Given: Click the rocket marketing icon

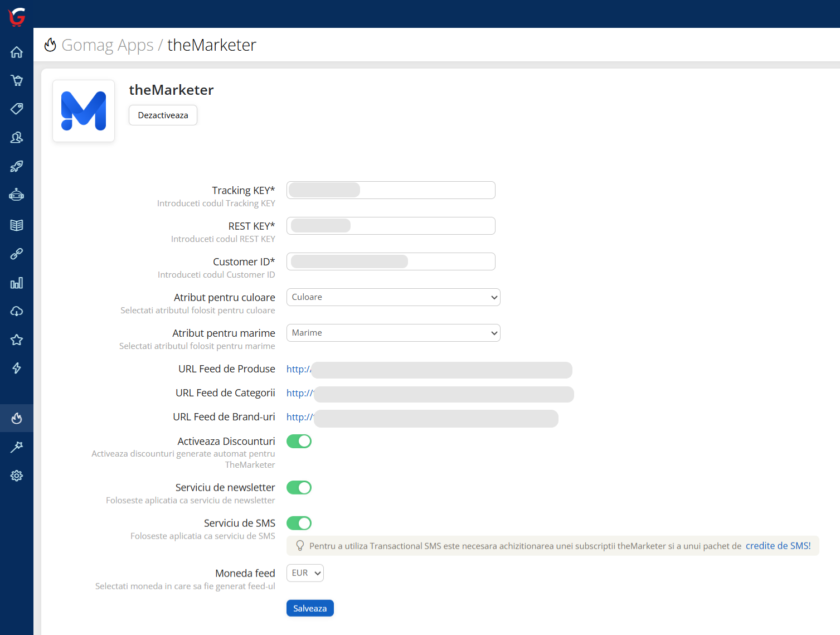Looking at the screenshot, I should pos(17,166).
